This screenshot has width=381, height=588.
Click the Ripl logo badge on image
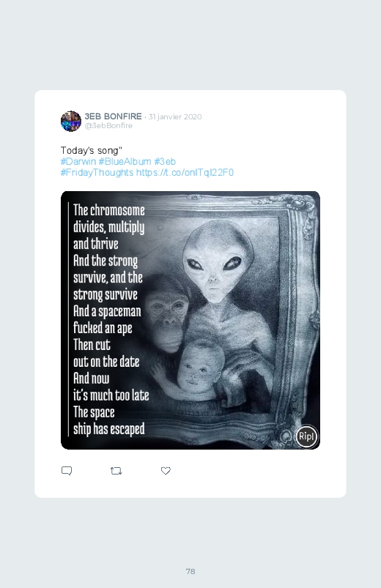(306, 436)
